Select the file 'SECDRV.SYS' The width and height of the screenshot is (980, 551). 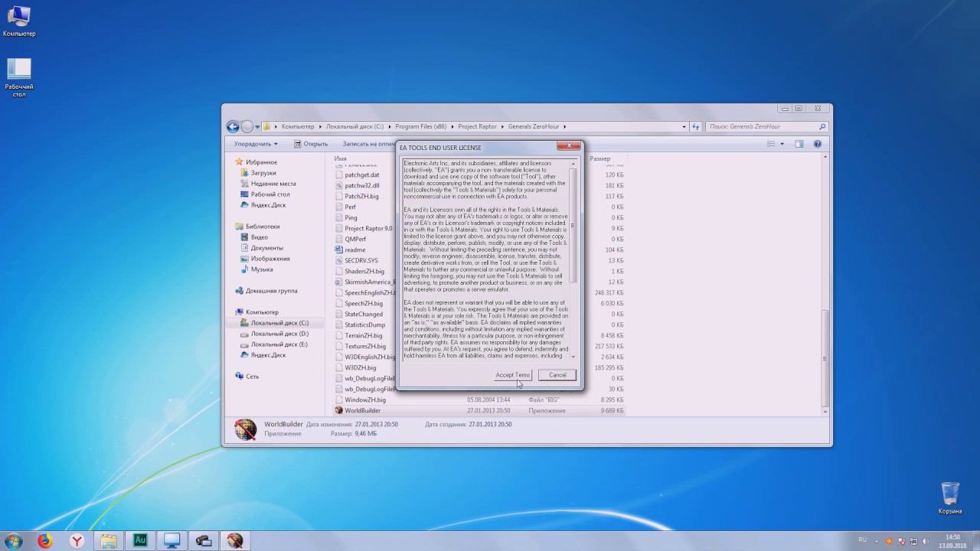361,260
